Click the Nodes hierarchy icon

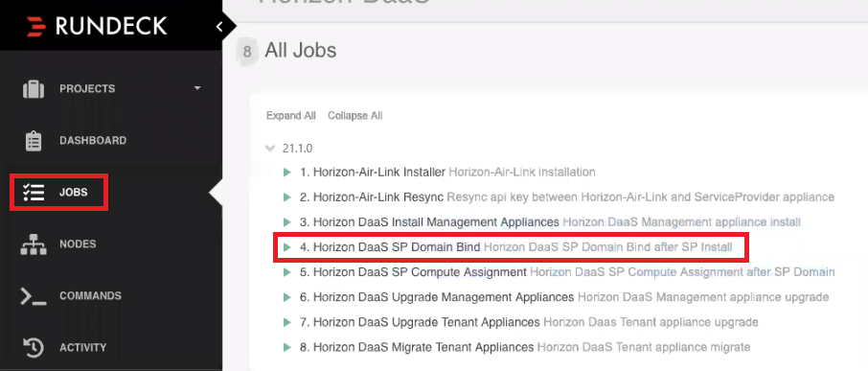tap(34, 244)
